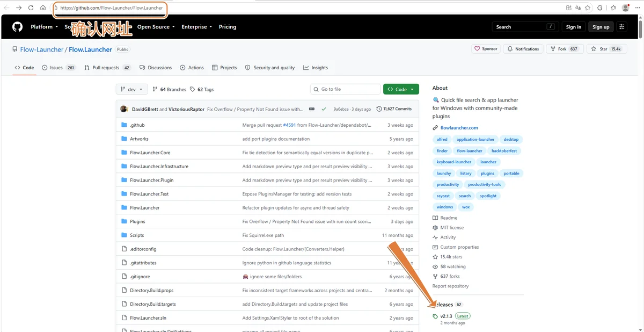The image size is (644, 332).
Task: Open the Flow.Launcher.Core folder
Action: [x=150, y=153]
